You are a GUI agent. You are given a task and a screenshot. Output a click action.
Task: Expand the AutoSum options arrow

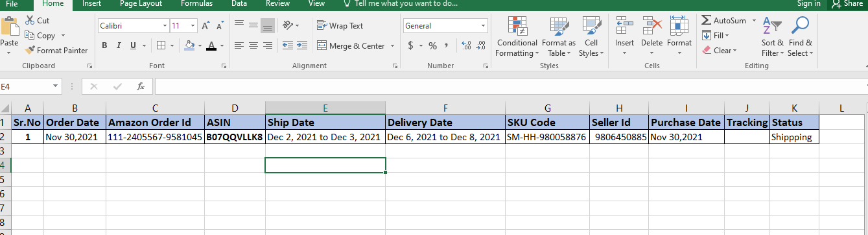pyautogui.click(x=753, y=21)
